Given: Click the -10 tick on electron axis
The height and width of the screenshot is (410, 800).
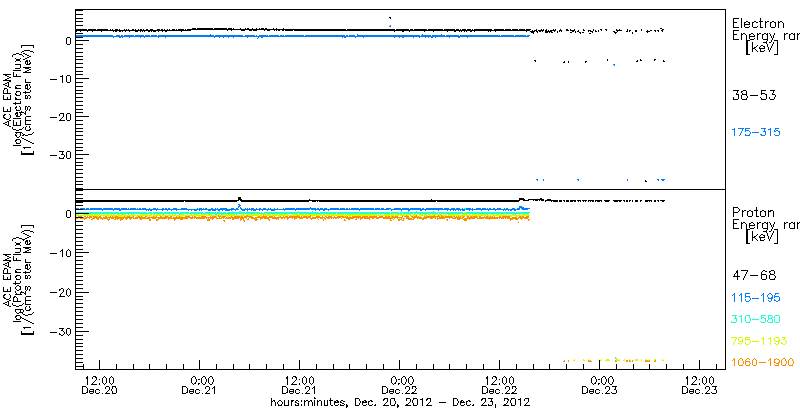Looking at the screenshot, I should pos(60,79).
